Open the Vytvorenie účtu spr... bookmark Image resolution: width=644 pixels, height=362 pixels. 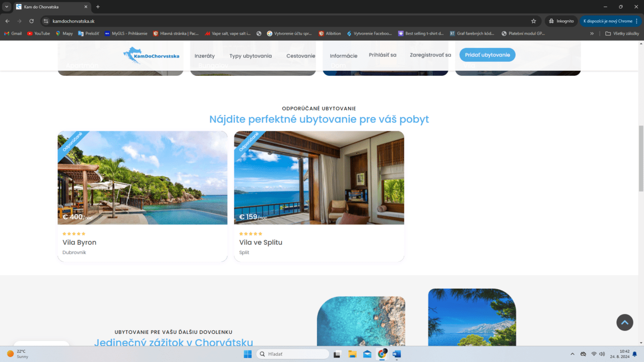click(289, 34)
